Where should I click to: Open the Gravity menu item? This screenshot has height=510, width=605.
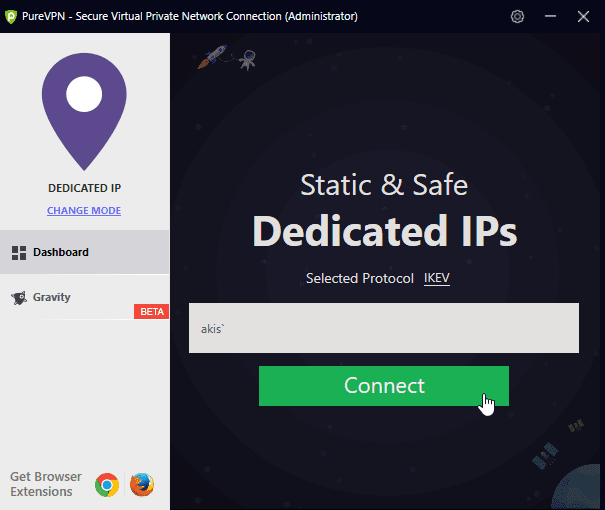click(84, 297)
